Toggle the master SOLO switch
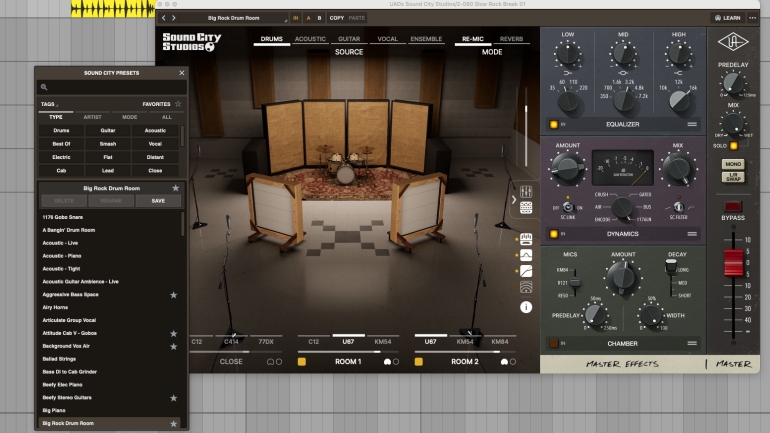The width and height of the screenshot is (770, 433). [x=734, y=146]
